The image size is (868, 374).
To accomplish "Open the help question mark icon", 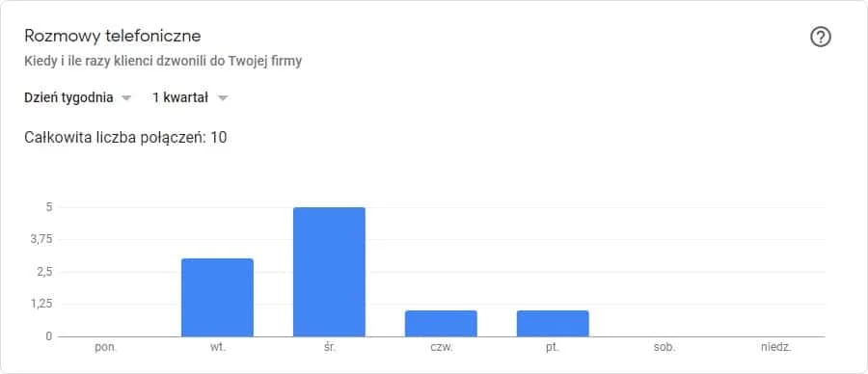I will click(821, 38).
